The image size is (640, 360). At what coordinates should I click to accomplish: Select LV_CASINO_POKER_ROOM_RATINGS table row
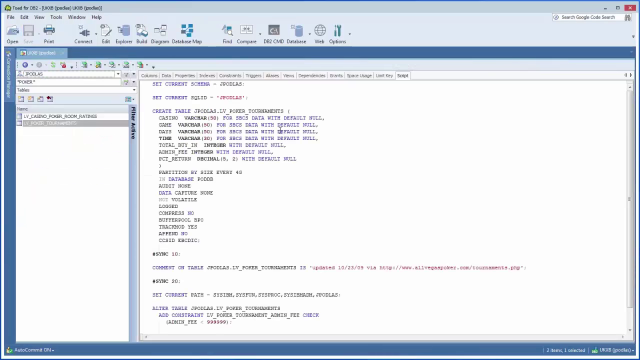[72, 116]
